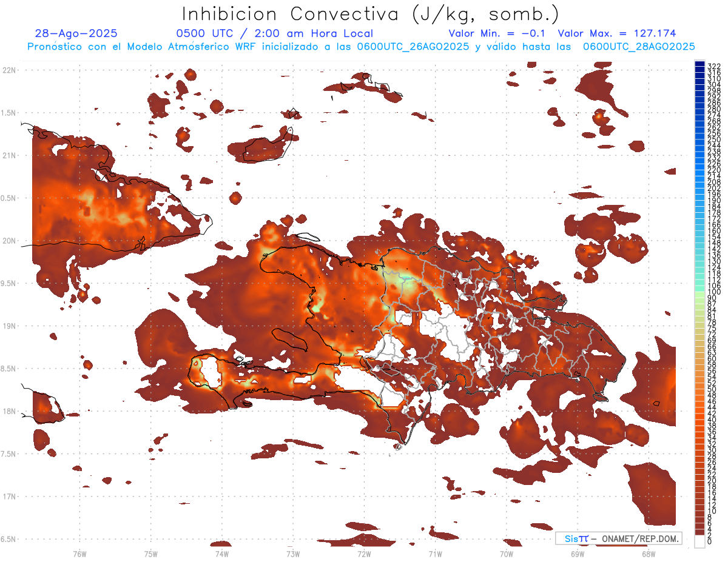728x562 pixels.
Task: Click the colorbar value '160'
Action: pyautogui.click(x=713, y=231)
